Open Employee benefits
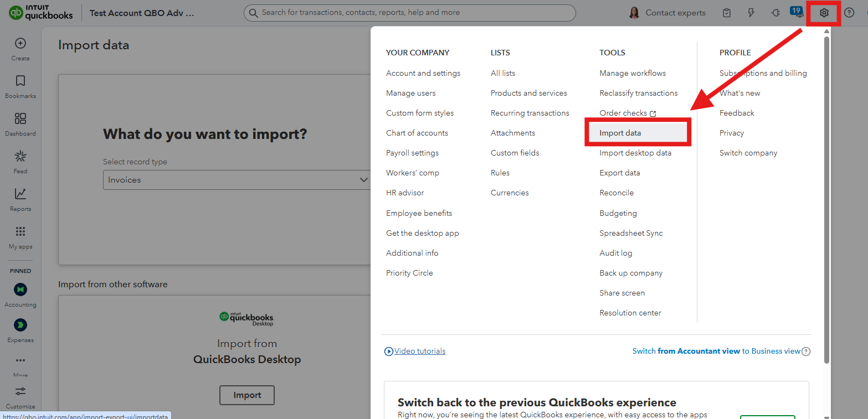 tap(419, 213)
